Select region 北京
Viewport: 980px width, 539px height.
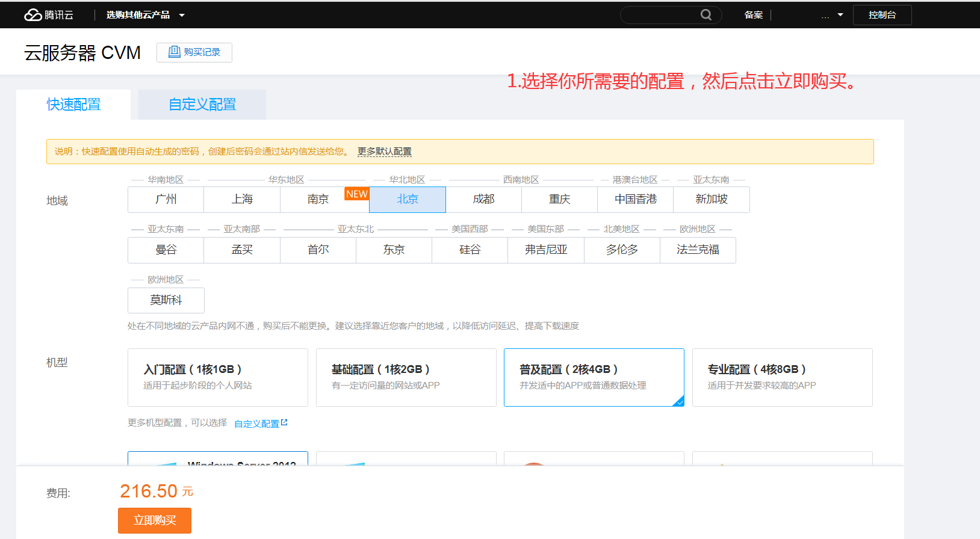pos(408,199)
